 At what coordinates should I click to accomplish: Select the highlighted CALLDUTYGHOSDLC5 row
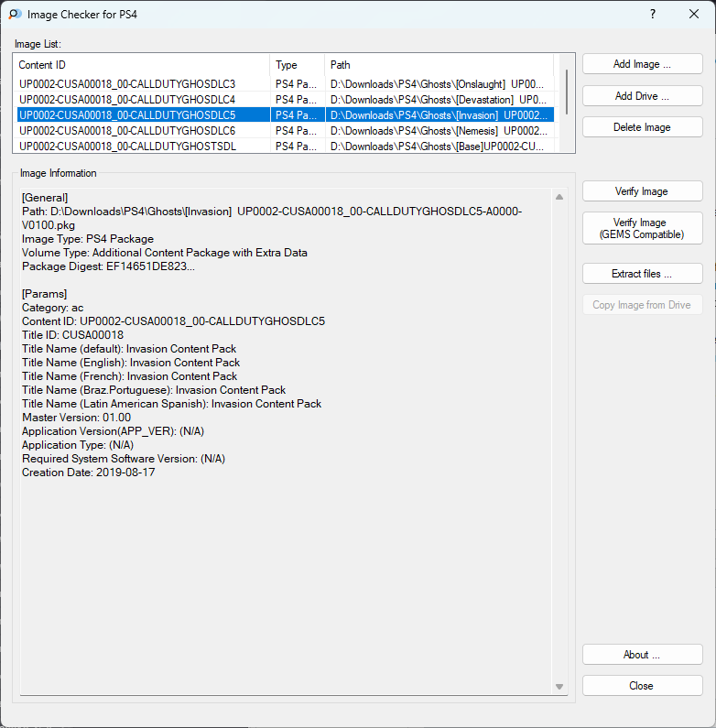tap(285, 115)
